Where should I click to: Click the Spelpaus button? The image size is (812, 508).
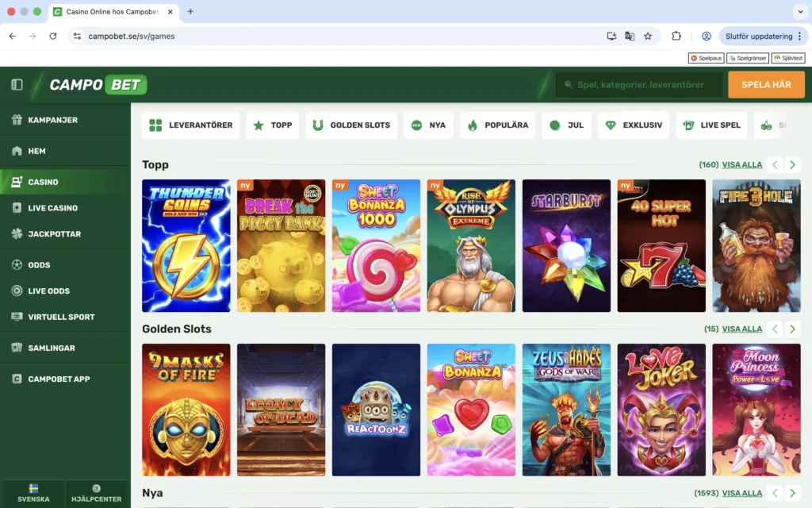[x=705, y=57]
